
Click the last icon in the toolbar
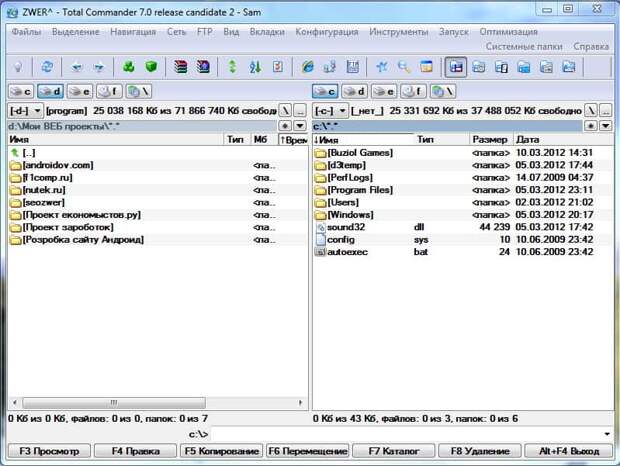(569, 67)
